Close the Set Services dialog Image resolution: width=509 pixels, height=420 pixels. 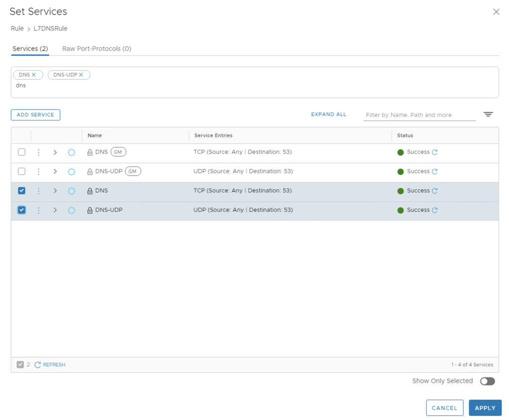coord(496,12)
